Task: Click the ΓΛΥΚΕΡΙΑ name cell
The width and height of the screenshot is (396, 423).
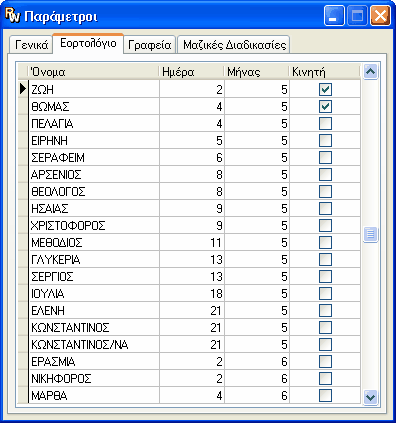Action: (94, 259)
